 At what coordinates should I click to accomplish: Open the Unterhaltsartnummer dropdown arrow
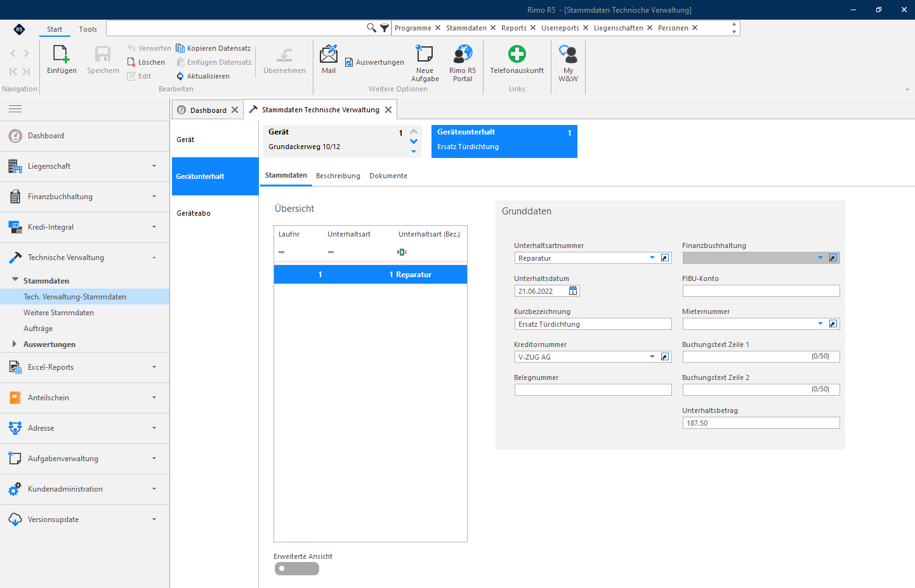(x=652, y=258)
